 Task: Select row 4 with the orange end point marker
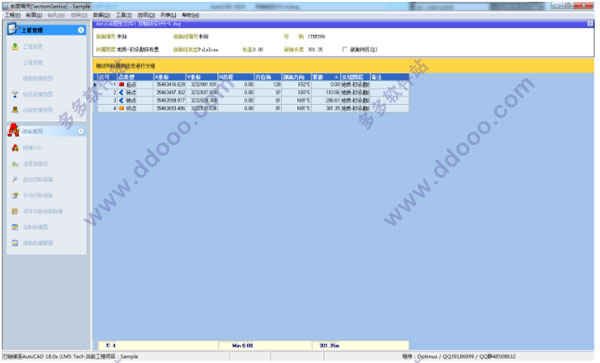point(251,108)
